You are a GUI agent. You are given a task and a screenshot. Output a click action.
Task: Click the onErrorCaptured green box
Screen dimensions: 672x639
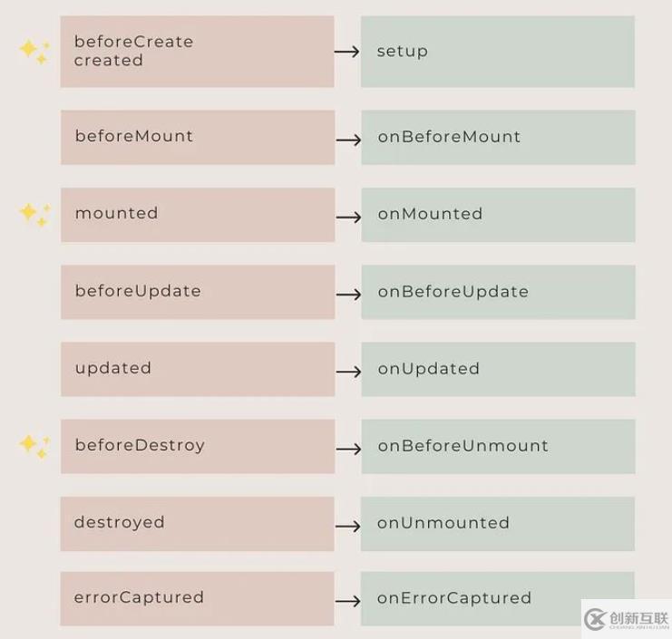pyautogui.click(x=497, y=598)
